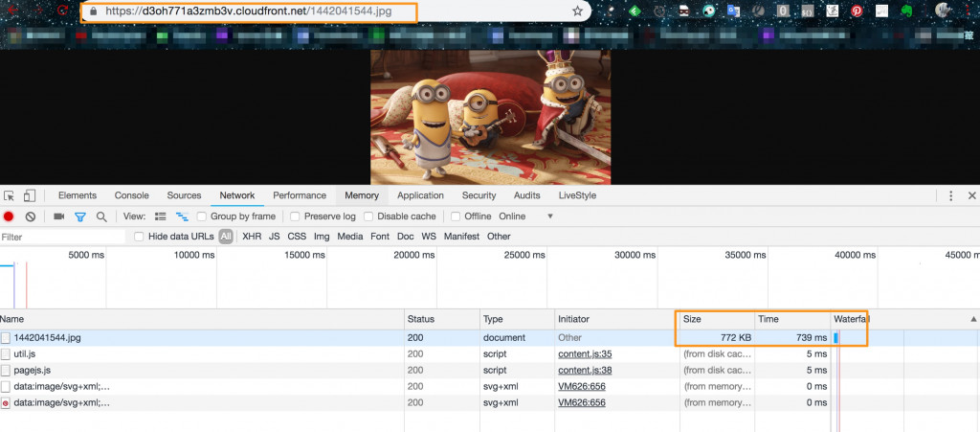Click the parrot extension icon
980x432 pixels.
709,11
